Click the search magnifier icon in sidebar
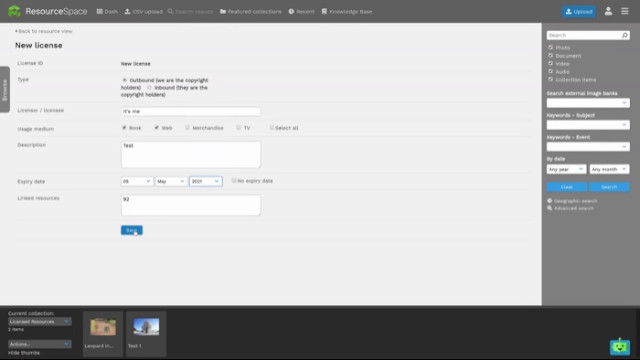 click(x=624, y=36)
